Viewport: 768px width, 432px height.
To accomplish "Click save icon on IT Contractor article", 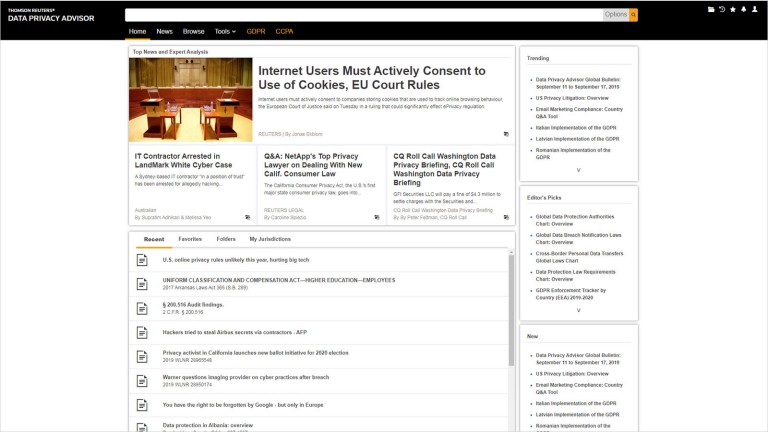I will 247,216.
